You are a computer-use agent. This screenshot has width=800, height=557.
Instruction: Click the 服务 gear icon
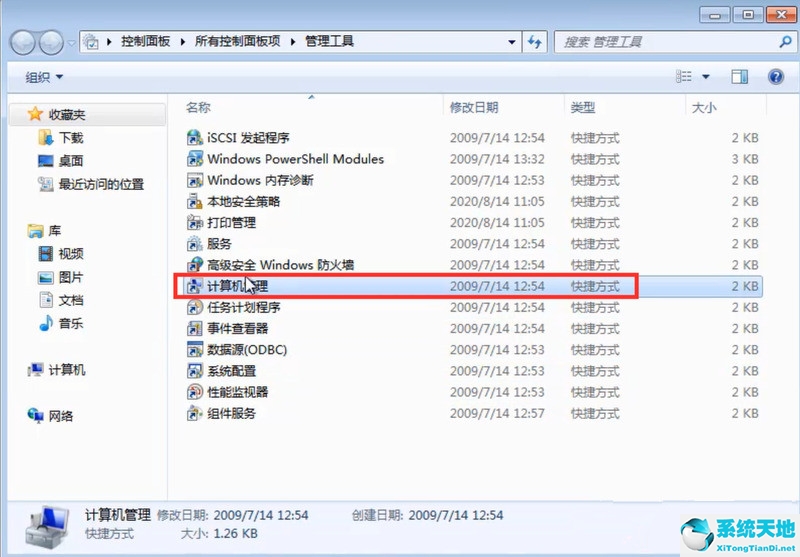(194, 244)
